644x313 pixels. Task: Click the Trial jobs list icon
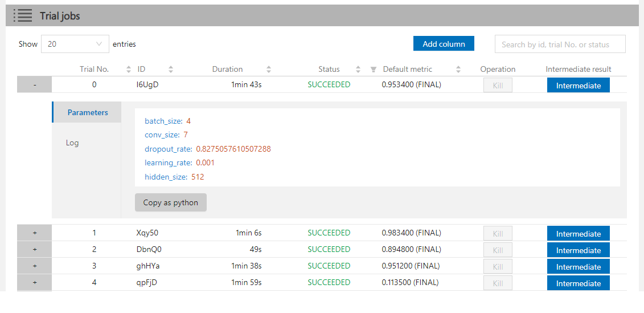[x=23, y=15]
